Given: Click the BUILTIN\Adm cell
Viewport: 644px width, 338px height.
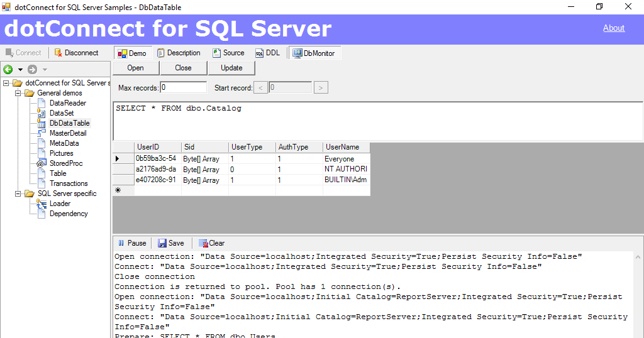Looking at the screenshot, I should [x=347, y=180].
